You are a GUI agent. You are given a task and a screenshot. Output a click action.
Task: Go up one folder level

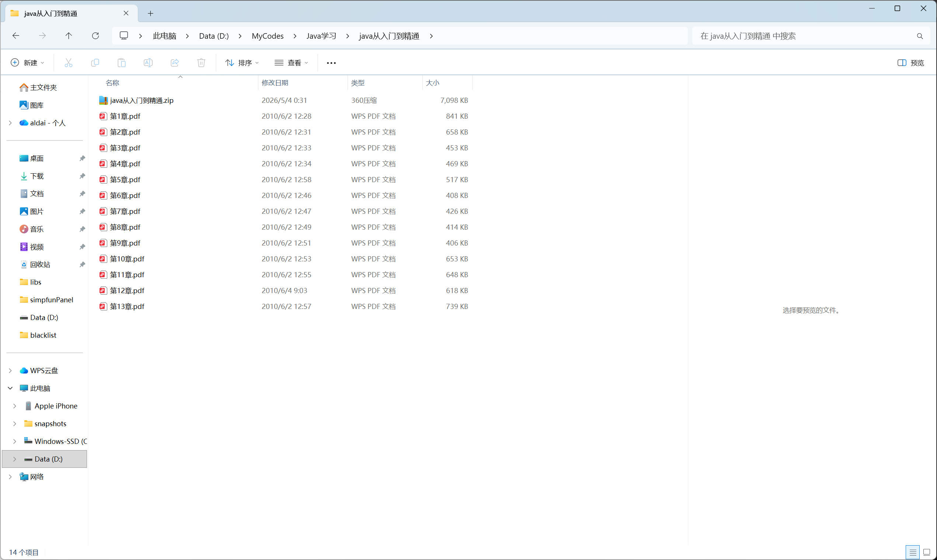(69, 36)
